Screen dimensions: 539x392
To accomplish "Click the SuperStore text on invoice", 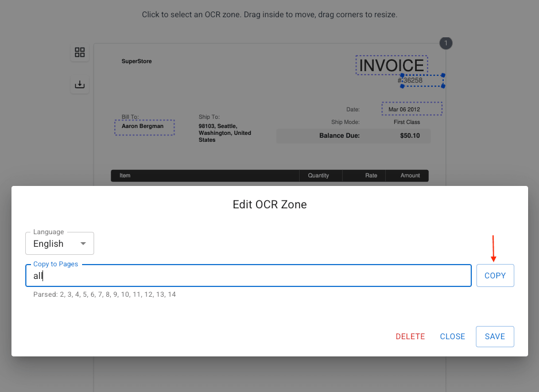I will [x=137, y=61].
